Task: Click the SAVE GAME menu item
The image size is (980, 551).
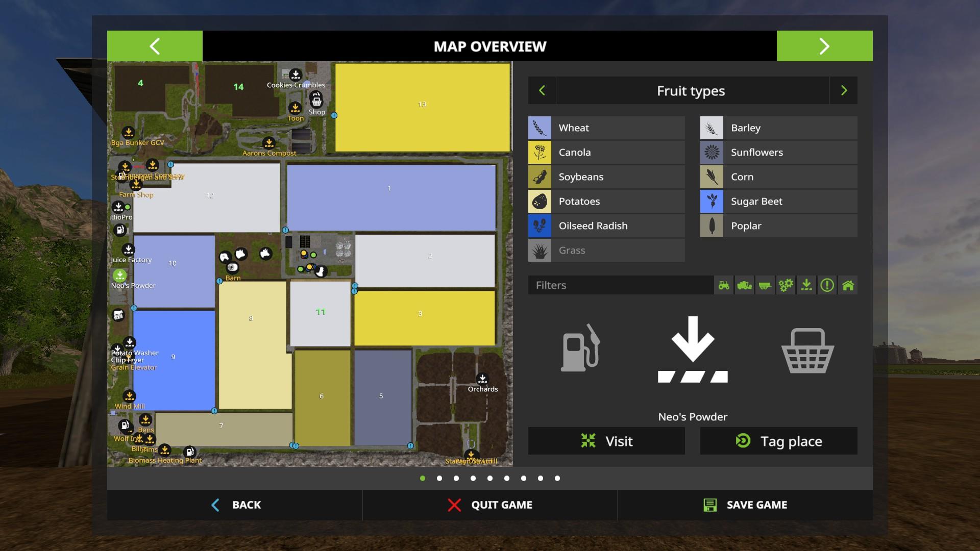Action: click(745, 505)
